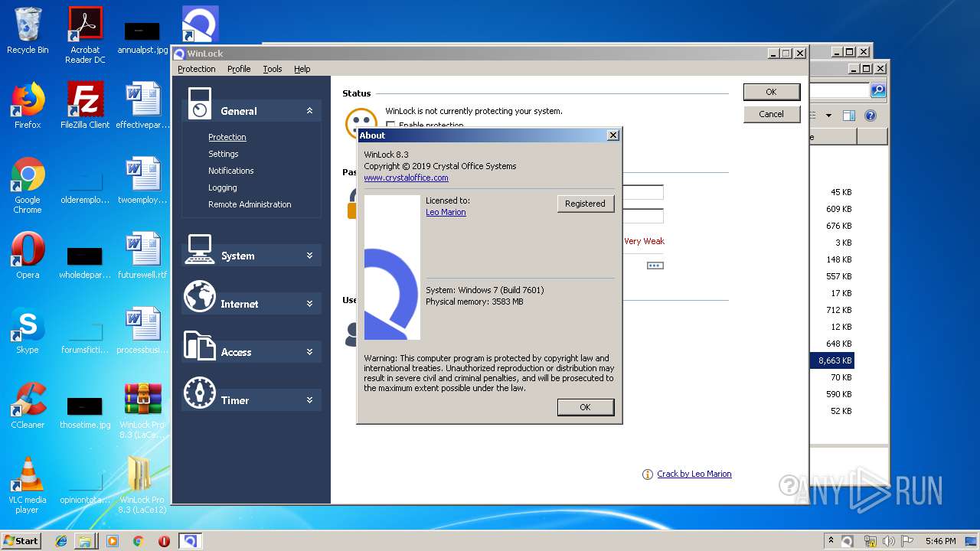Click WinLock taskbar button
Image resolution: width=980 pixels, height=551 pixels.
tap(190, 541)
